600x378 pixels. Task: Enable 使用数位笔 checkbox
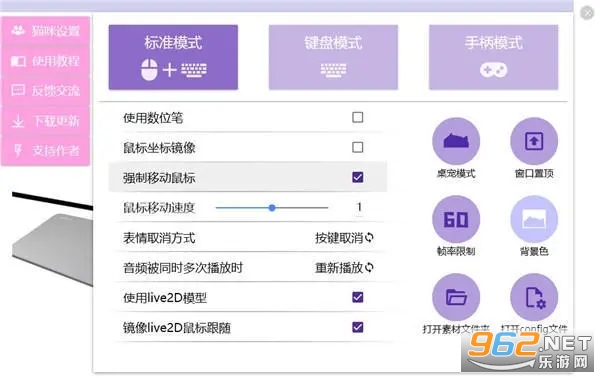point(357,117)
